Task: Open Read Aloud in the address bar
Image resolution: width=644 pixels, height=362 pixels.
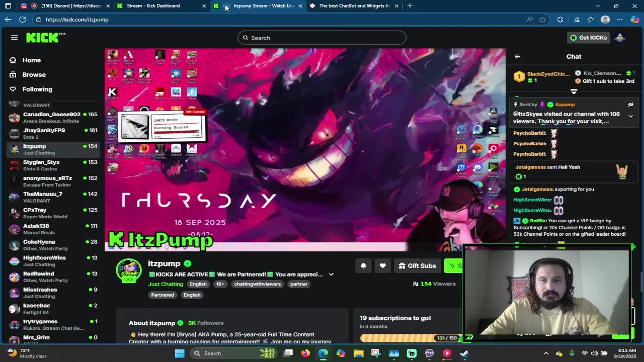Action: point(530,20)
